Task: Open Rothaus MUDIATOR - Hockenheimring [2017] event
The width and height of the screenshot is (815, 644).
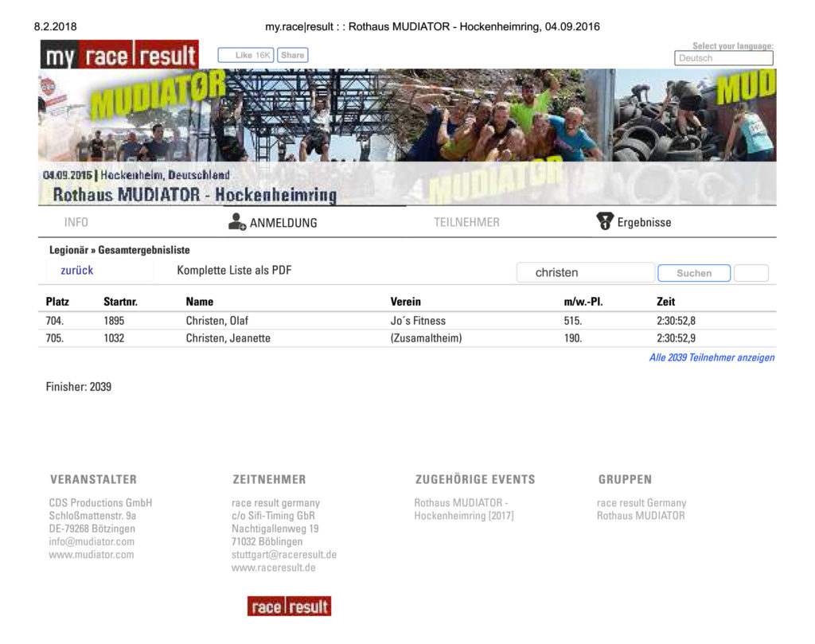Action: (x=464, y=509)
